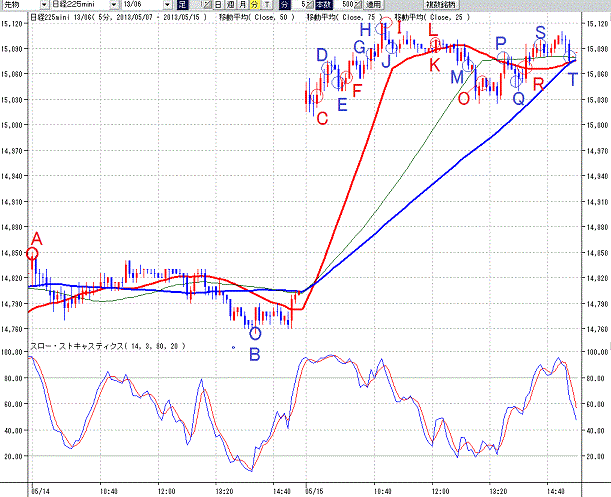Click the 適用 apply button
This screenshot has height=497, width=611.
[373, 5]
